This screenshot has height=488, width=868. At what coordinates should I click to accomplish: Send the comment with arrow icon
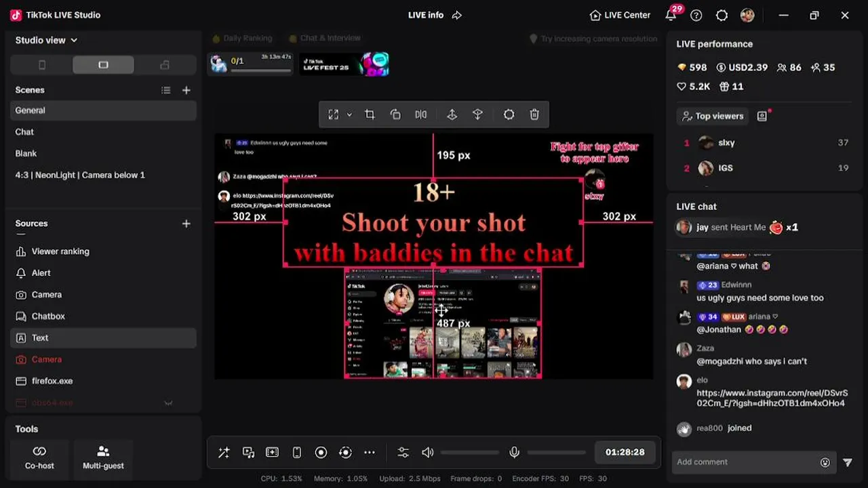coord(848,462)
